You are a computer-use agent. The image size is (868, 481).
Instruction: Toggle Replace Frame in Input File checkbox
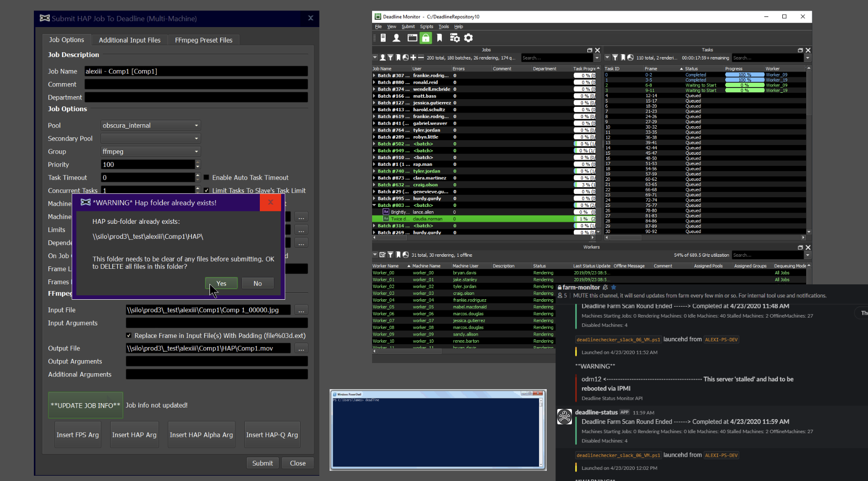[x=129, y=335]
